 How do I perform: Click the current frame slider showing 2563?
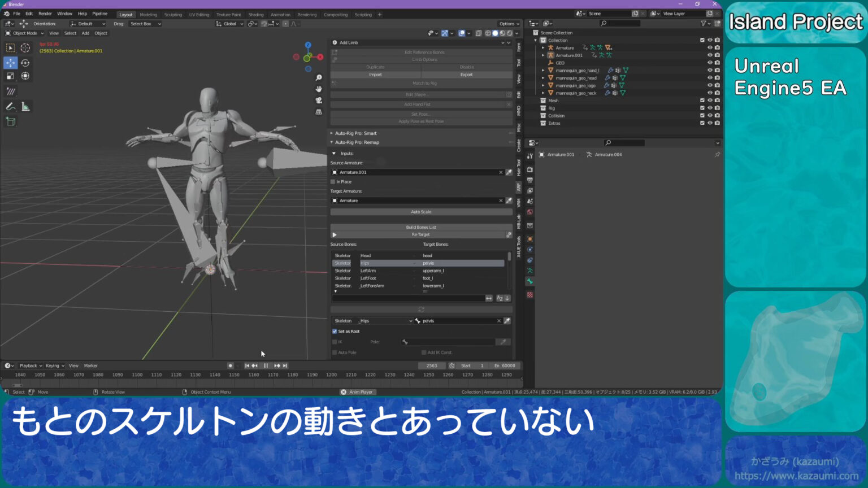tap(432, 365)
